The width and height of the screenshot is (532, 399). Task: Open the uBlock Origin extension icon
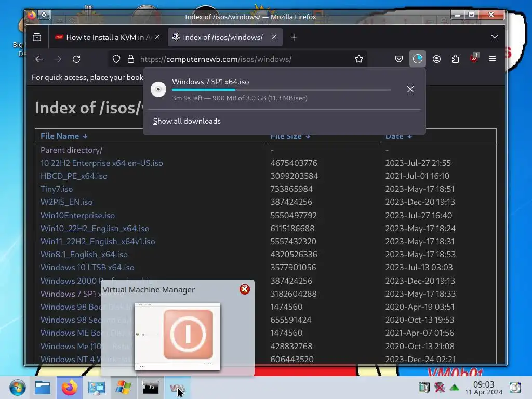[x=474, y=58]
